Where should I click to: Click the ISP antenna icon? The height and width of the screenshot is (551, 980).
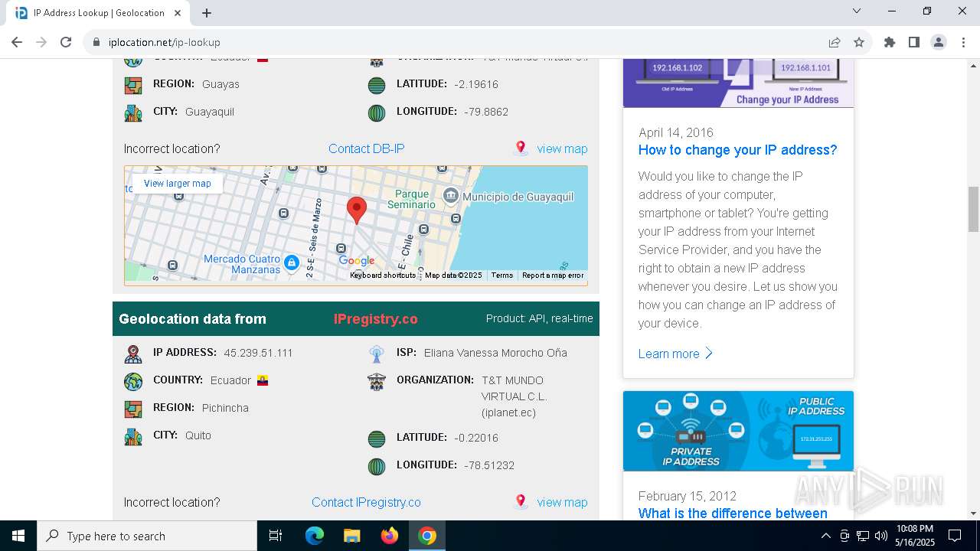[377, 354]
